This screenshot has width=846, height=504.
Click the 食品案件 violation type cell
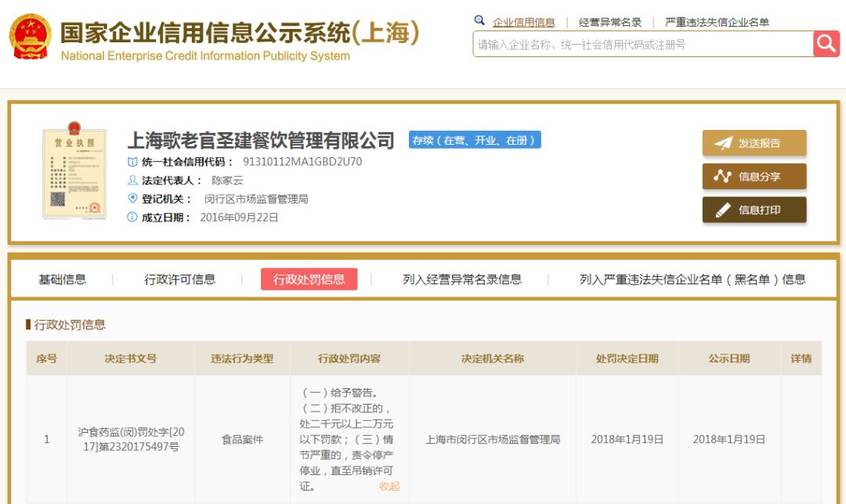click(242, 440)
